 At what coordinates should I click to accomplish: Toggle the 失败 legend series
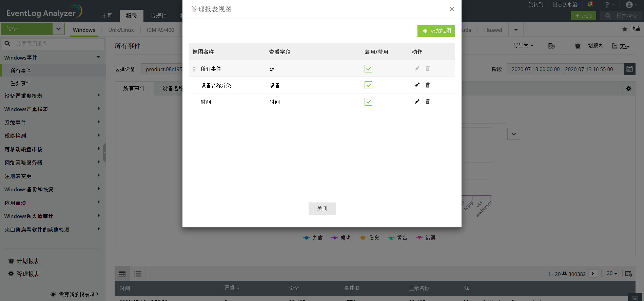coord(313,238)
